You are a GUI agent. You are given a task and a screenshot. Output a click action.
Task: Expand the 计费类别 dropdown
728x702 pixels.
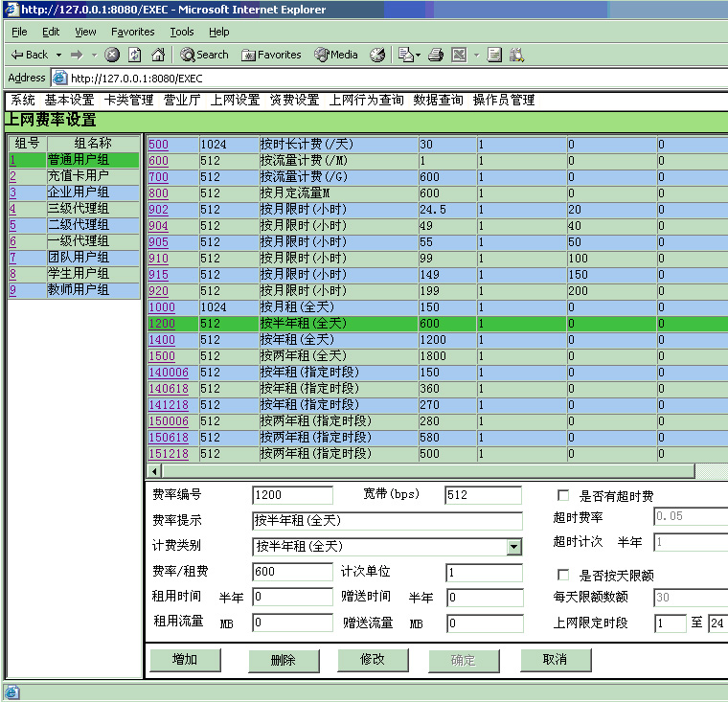[514, 547]
